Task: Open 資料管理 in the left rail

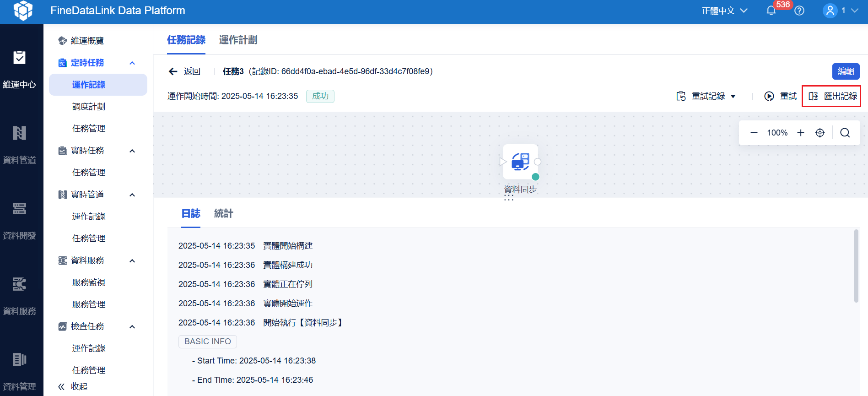Action: point(19,372)
